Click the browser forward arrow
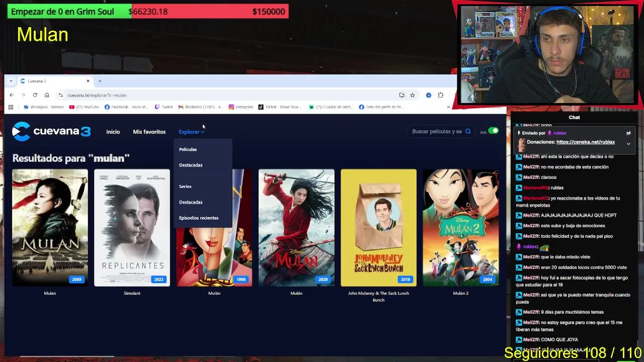644x362 pixels. (23, 95)
